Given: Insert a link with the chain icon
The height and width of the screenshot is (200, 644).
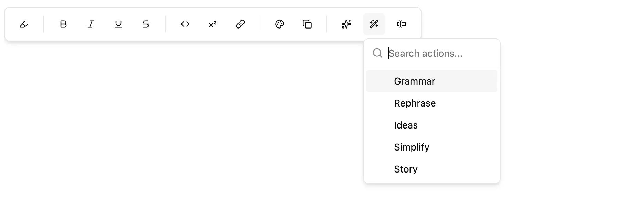Looking at the screenshot, I should click(x=240, y=24).
